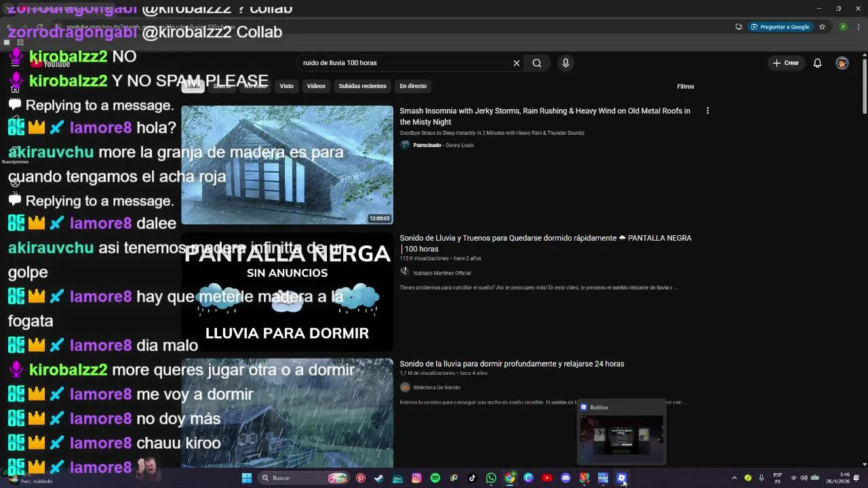Open the Filtros filter options
This screenshot has height=488, width=868.
point(686,87)
